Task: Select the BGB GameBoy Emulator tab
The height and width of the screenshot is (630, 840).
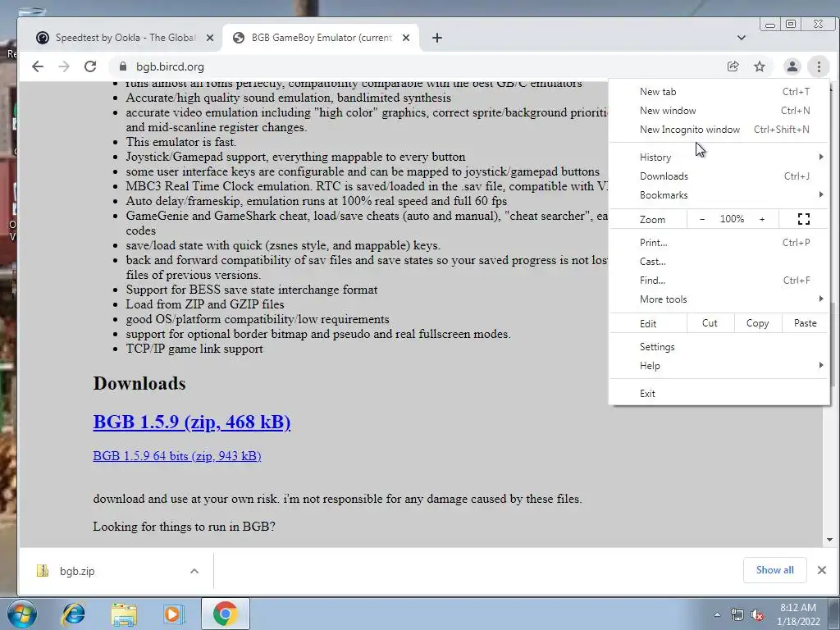Action: tap(321, 38)
